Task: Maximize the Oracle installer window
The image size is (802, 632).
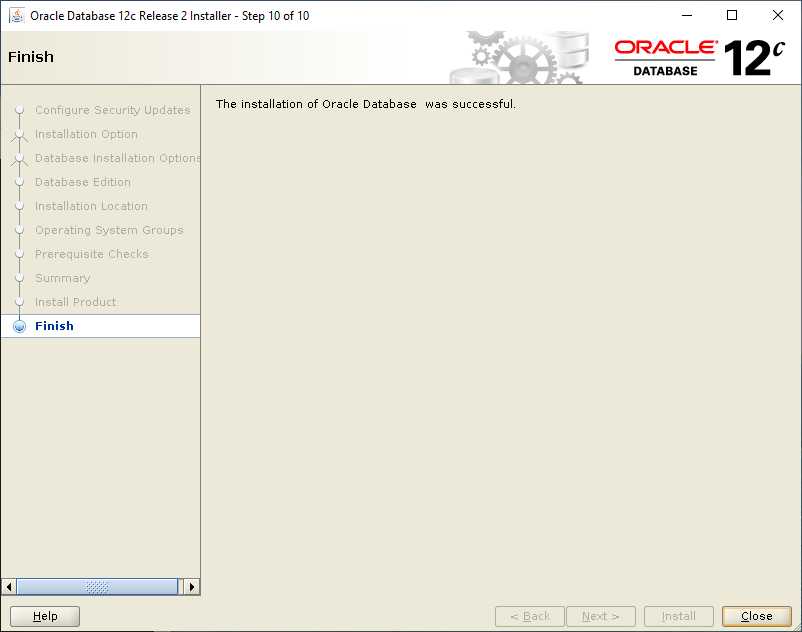Action: (732, 15)
